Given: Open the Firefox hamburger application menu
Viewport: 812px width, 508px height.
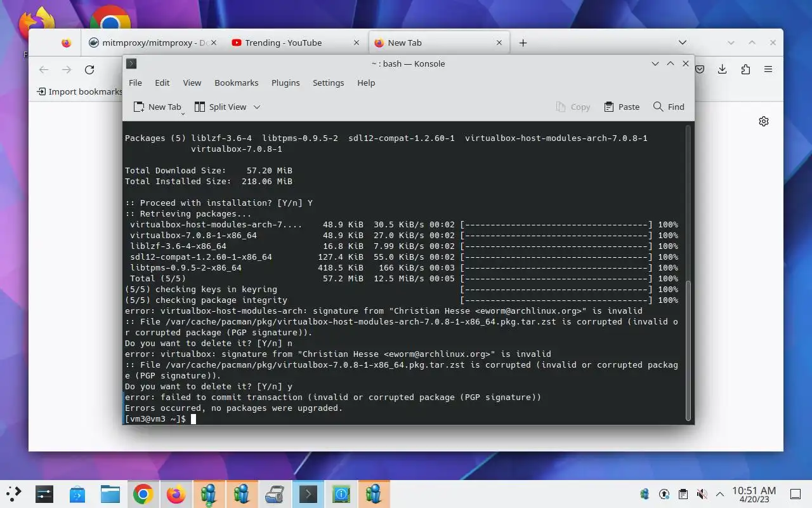Looking at the screenshot, I should 768,69.
